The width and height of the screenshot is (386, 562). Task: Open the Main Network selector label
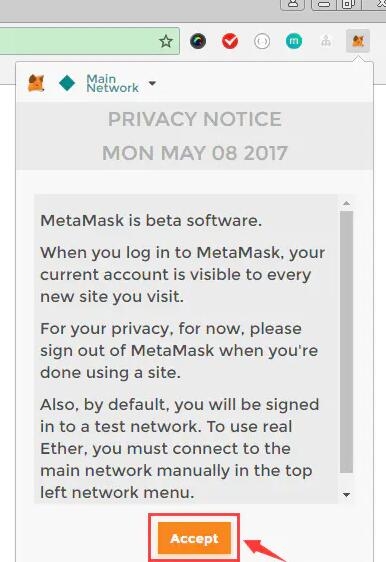click(112, 83)
